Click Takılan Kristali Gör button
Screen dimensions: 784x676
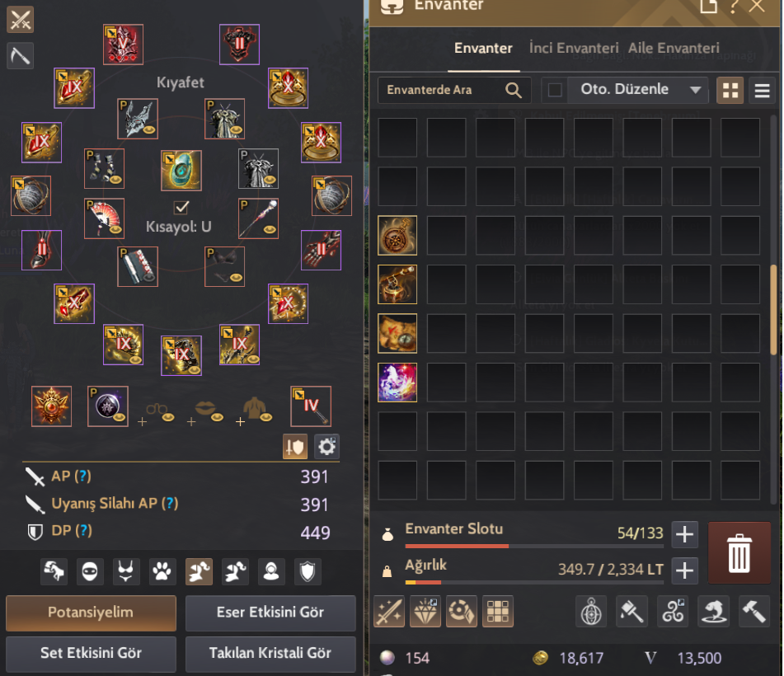pyautogui.click(x=270, y=653)
